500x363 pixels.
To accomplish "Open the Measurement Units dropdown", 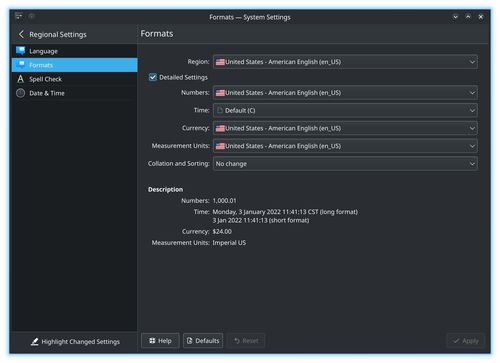I will pos(345,146).
